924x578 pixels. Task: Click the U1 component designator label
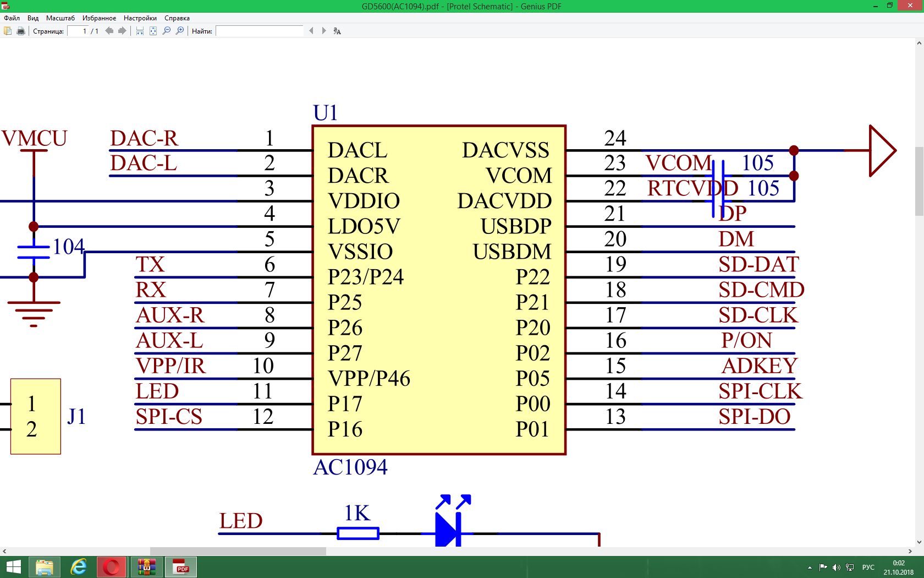325,113
